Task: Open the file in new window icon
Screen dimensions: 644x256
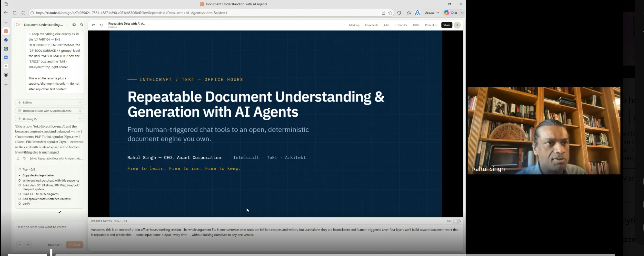Action: (x=80, y=111)
